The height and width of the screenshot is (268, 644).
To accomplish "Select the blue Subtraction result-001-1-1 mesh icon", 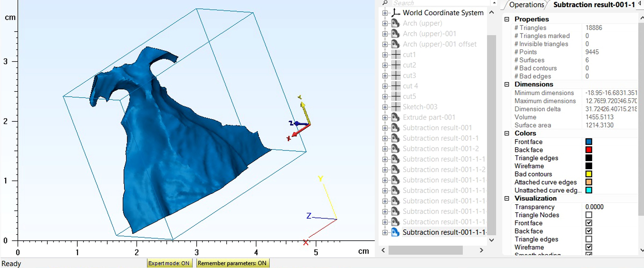I will tap(395, 232).
